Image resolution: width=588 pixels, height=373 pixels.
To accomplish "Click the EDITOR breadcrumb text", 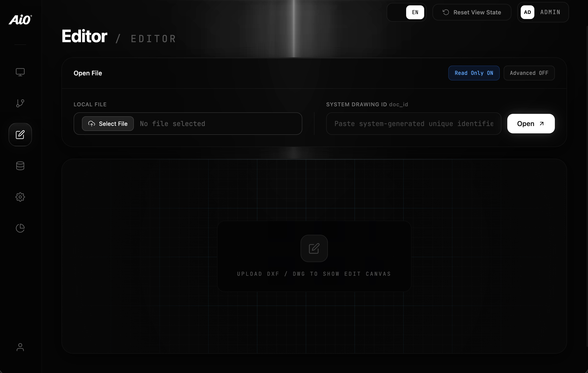I will [153, 39].
